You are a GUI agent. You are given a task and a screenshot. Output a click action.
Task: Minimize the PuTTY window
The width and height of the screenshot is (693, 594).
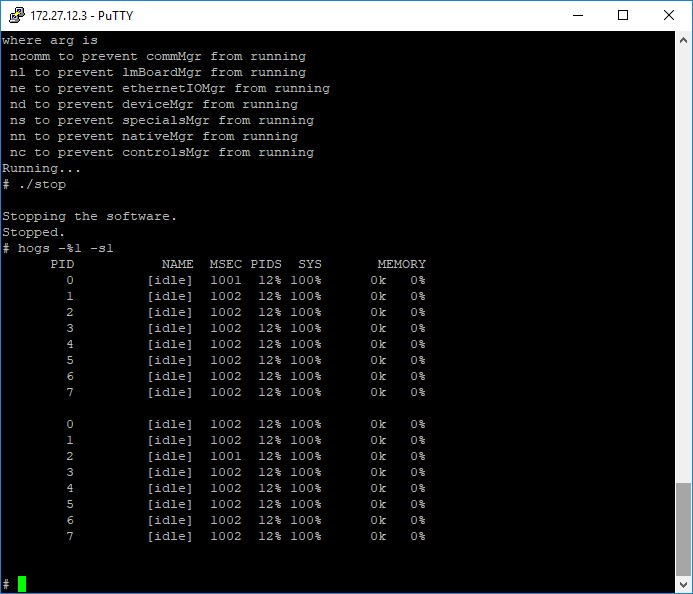tap(577, 16)
